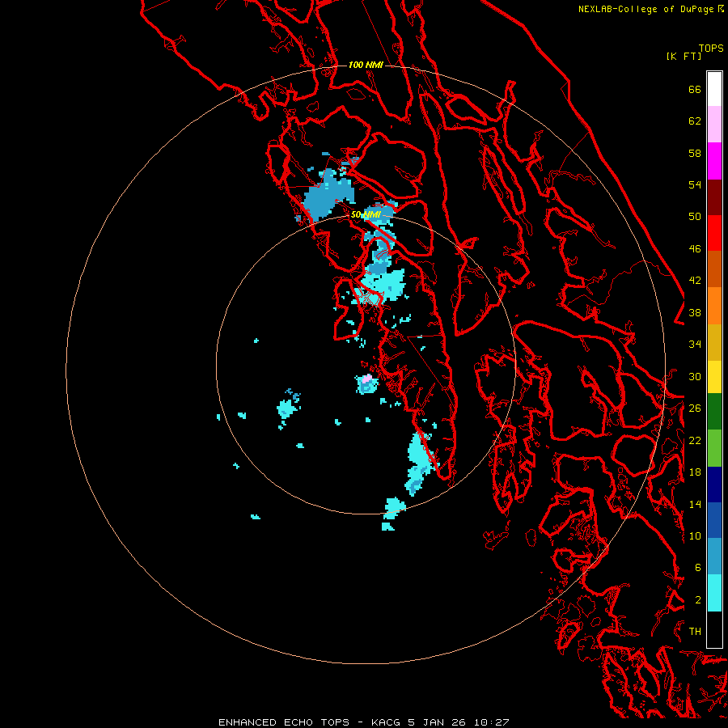Click the light pink 62 kft swatch
The height and width of the screenshot is (728, 728).
[714, 125]
